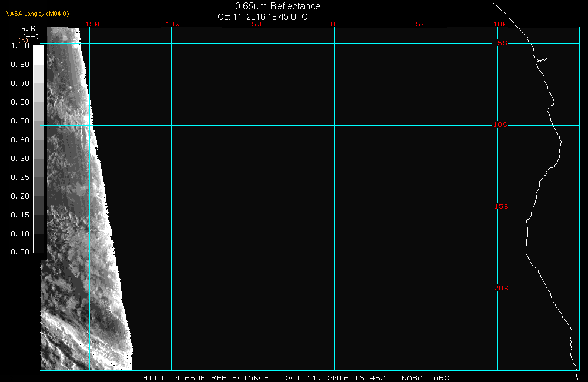Select the 10E longitude label

click(500, 24)
